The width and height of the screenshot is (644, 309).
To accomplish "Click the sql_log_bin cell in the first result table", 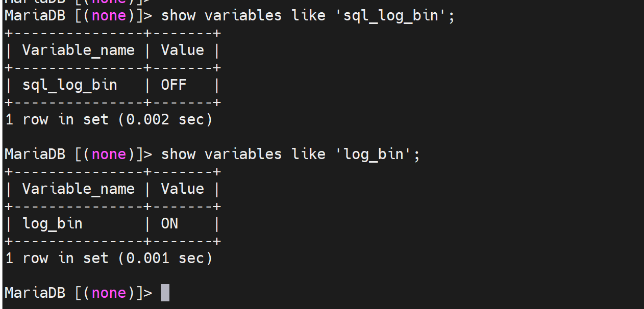I will point(69,85).
